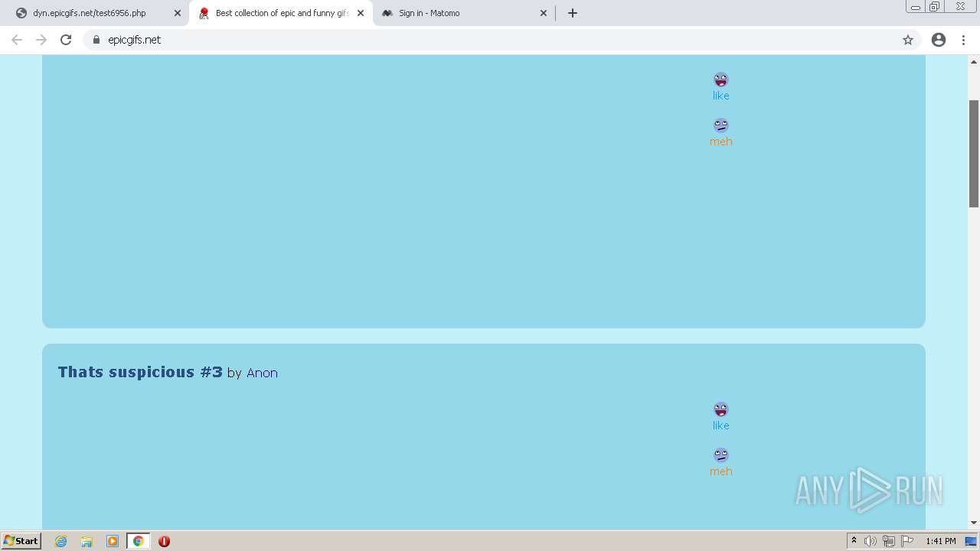
Task: Click the upper post's like link
Action: 721,96
